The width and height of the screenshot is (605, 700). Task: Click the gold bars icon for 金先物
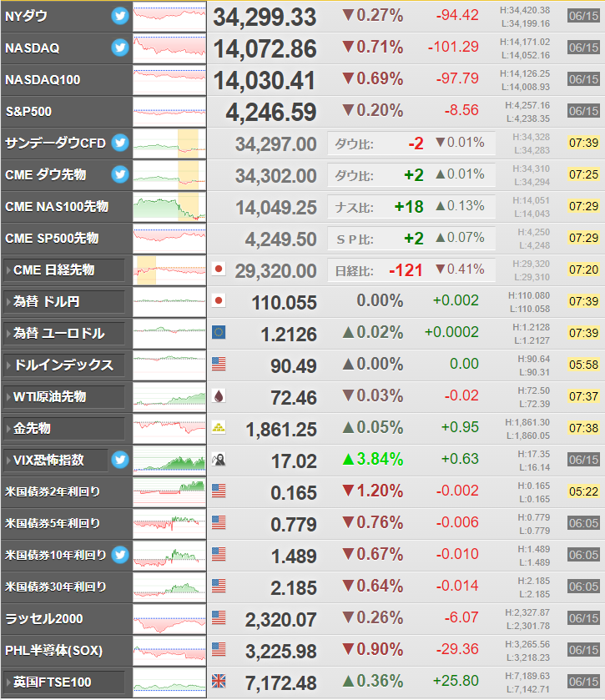tap(219, 428)
